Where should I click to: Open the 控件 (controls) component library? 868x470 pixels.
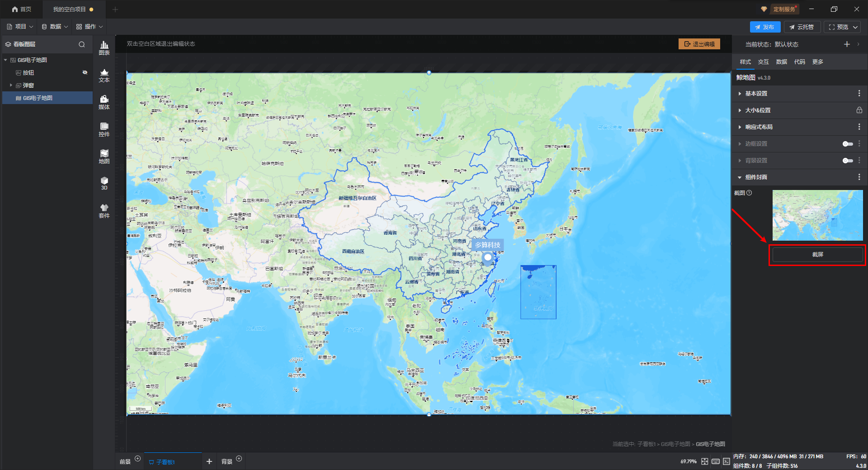[104, 129]
